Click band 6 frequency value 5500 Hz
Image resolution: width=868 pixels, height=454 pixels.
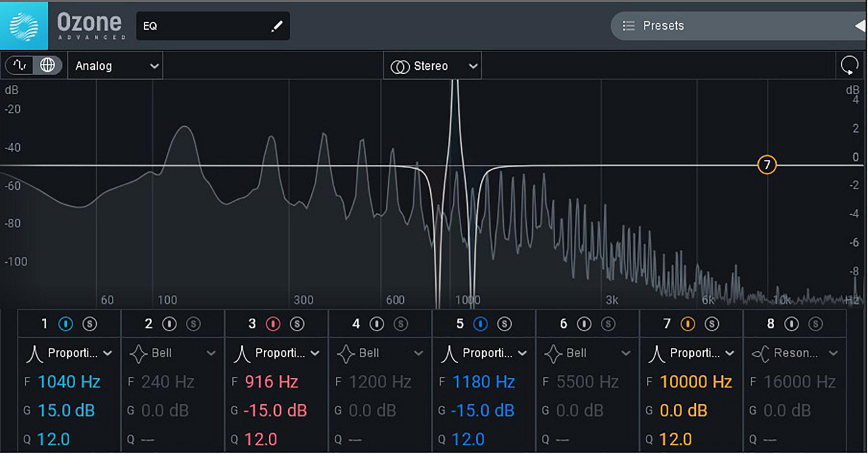tap(588, 382)
